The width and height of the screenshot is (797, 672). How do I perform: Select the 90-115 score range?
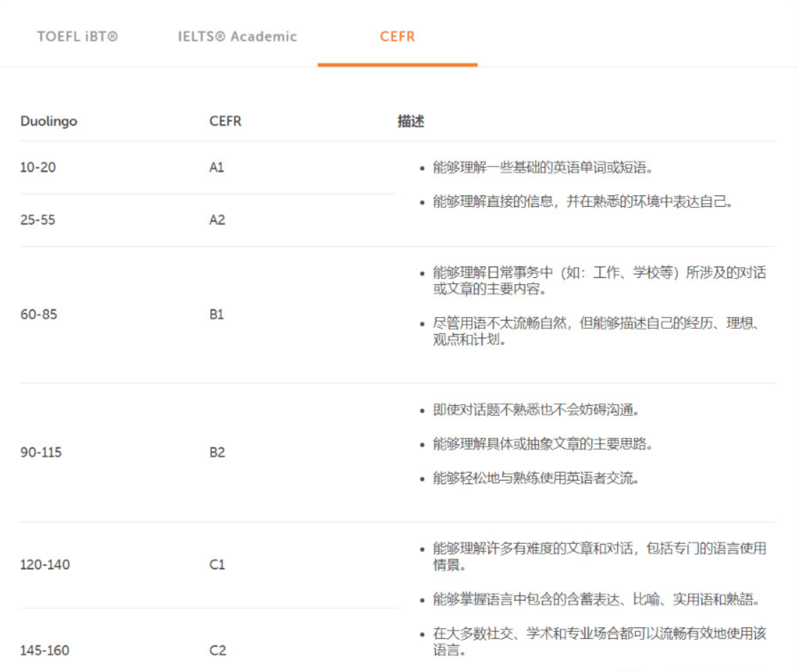click(41, 452)
